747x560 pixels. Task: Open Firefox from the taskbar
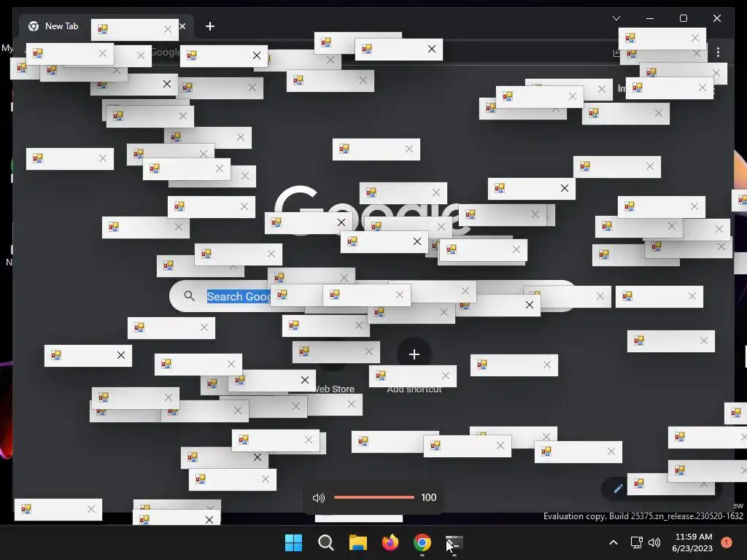(x=390, y=542)
